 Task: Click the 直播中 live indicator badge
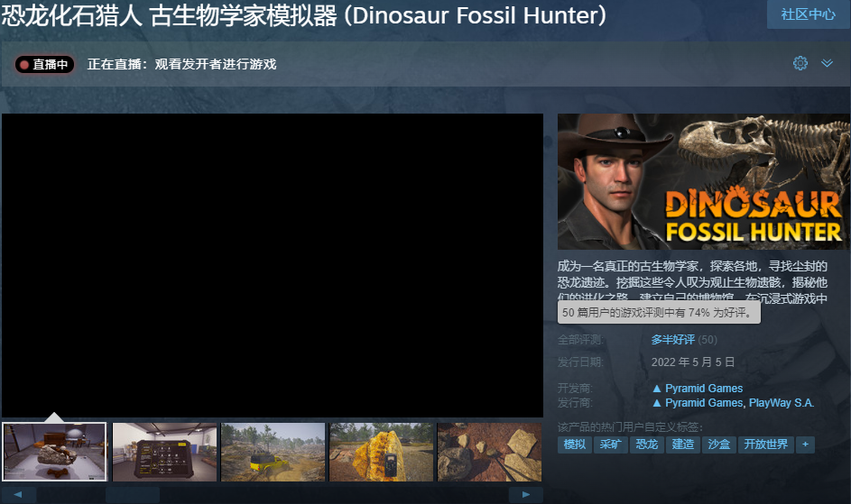coord(44,65)
